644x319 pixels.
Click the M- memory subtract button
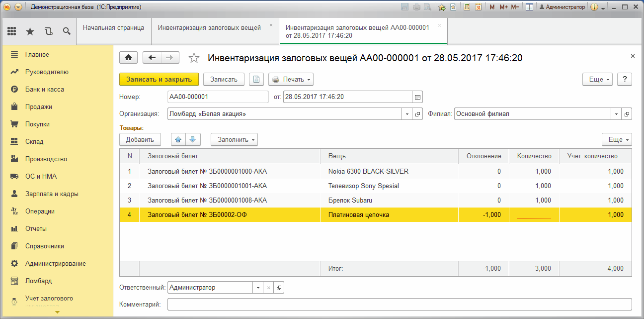(x=515, y=7)
